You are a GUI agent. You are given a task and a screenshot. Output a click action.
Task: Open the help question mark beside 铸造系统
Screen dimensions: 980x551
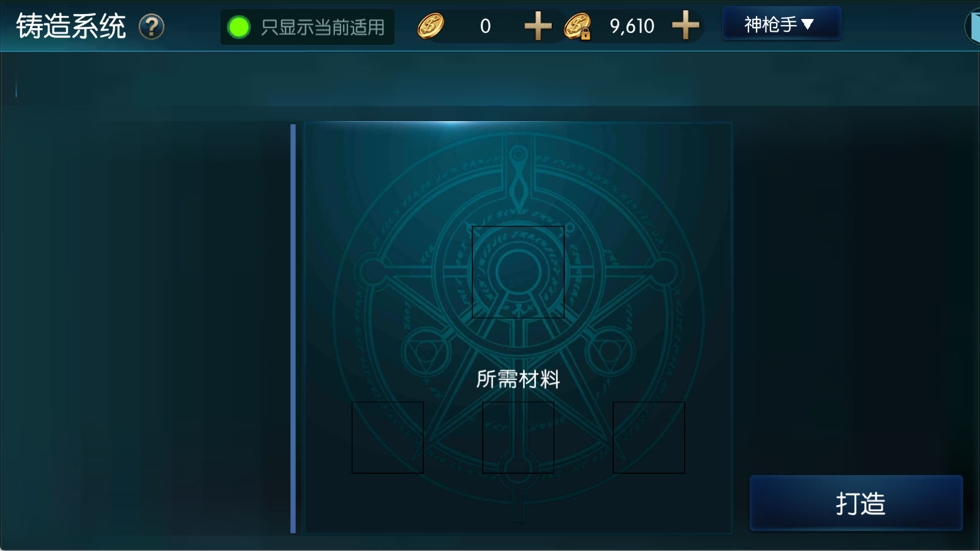(151, 26)
